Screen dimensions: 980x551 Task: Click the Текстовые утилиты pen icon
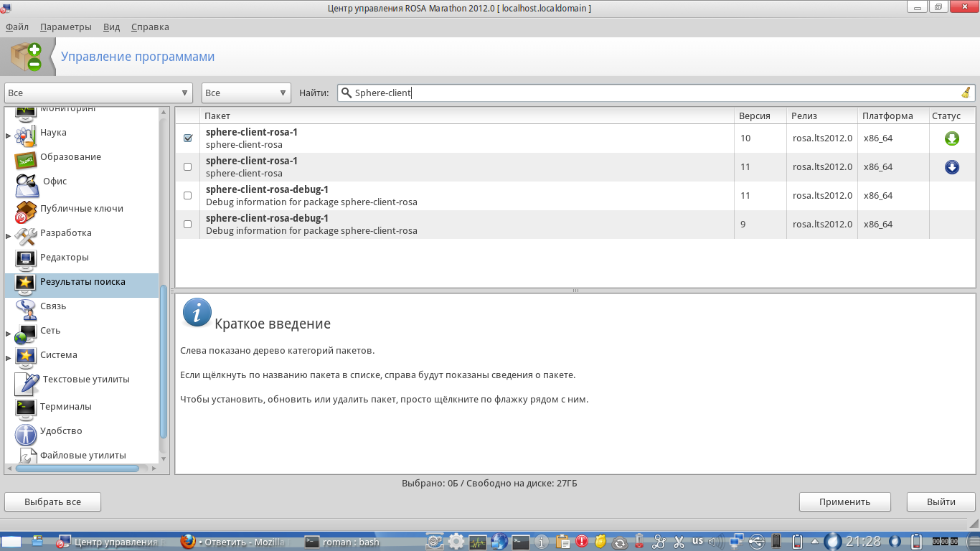(27, 382)
